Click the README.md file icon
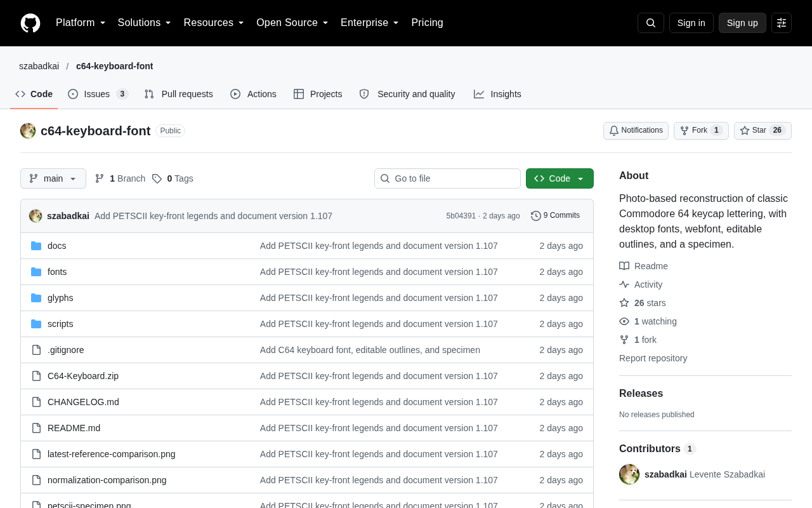Screen dimensions: 812x508 click(x=36, y=428)
